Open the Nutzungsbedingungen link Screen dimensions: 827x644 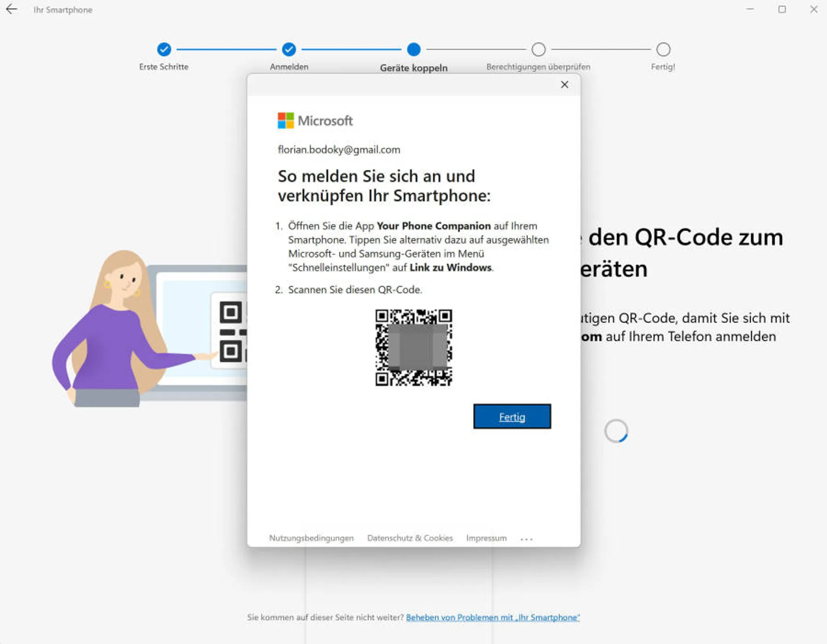coord(311,538)
